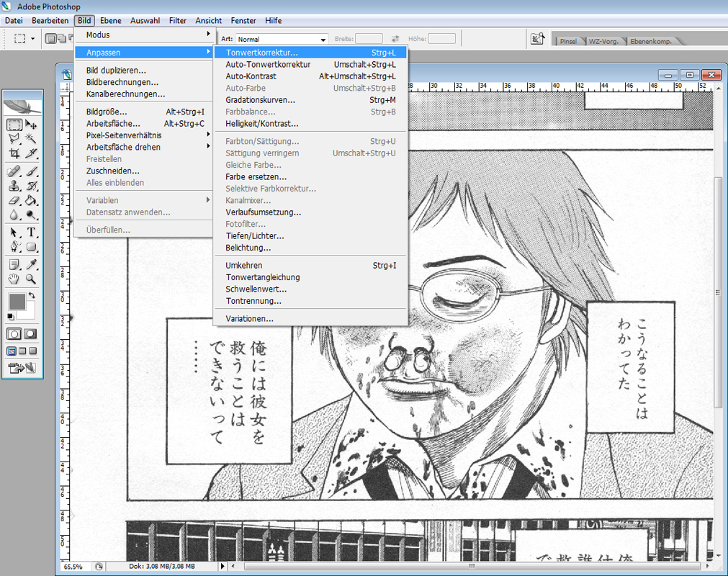Click the background color swatch
The height and width of the screenshot is (576, 728).
pyautogui.click(x=29, y=313)
